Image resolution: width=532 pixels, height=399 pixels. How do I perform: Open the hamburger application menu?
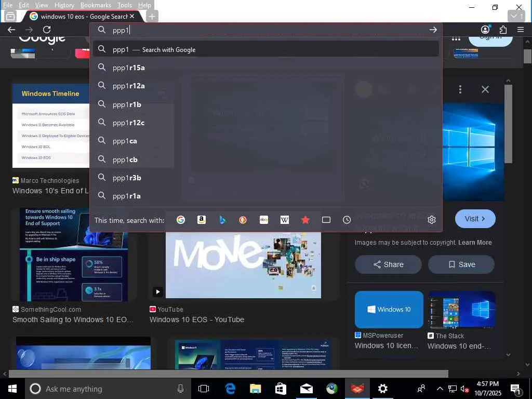pos(521,30)
